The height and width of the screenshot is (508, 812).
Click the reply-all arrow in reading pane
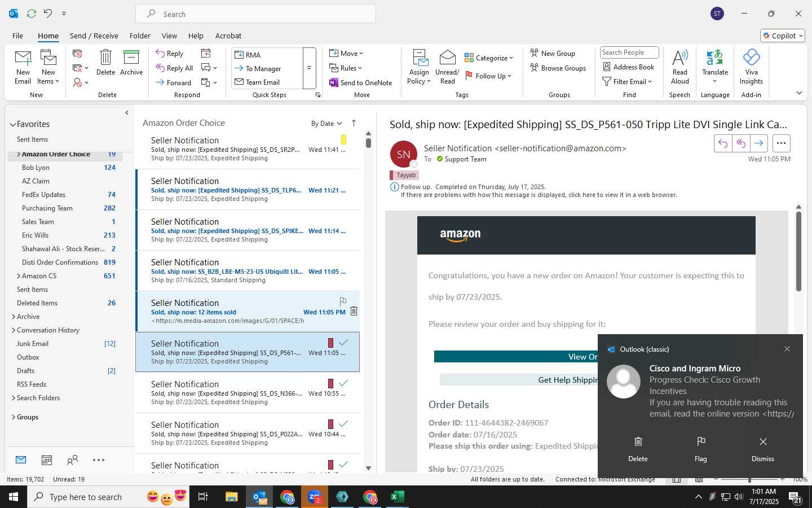point(741,143)
